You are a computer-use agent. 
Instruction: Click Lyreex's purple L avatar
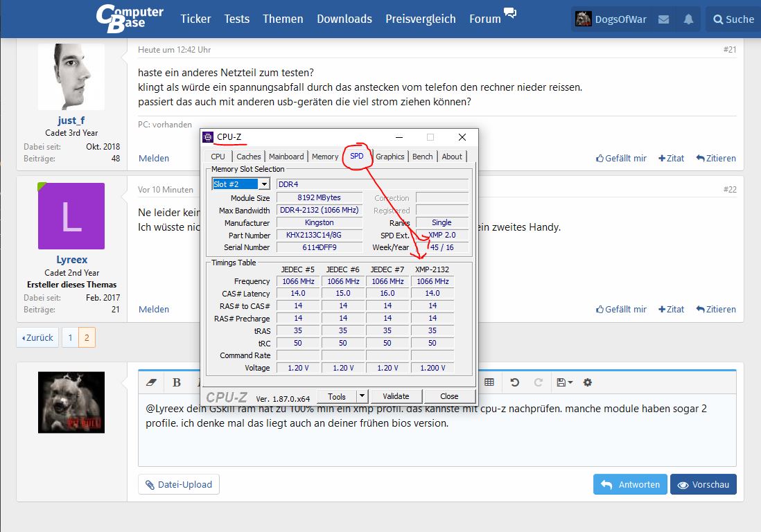coord(71,216)
